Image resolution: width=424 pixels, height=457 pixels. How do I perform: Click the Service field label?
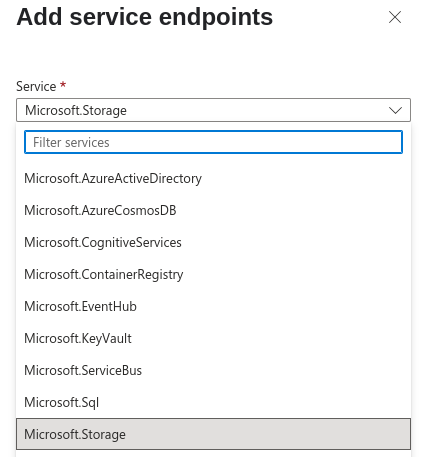36,86
